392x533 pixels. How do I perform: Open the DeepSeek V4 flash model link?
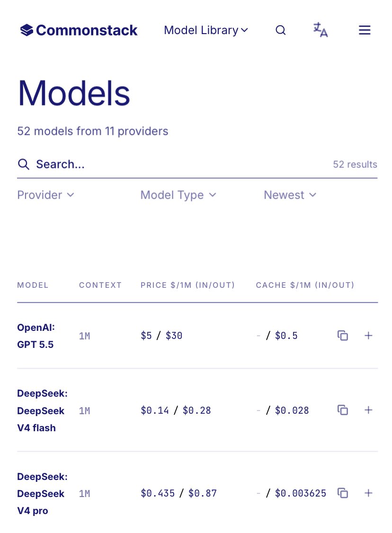[42, 410]
